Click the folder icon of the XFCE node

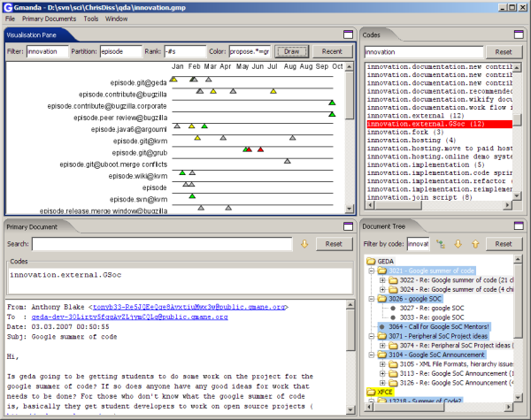click(x=372, y=390)
